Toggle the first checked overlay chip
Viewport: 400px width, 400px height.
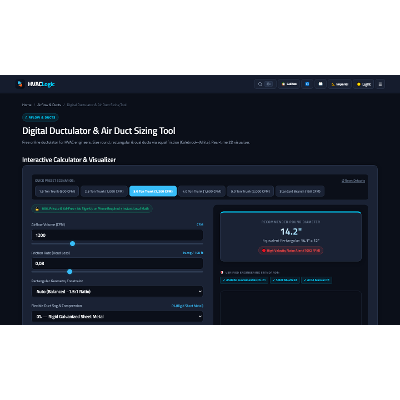pyautogui.click(x=244, y=280)
